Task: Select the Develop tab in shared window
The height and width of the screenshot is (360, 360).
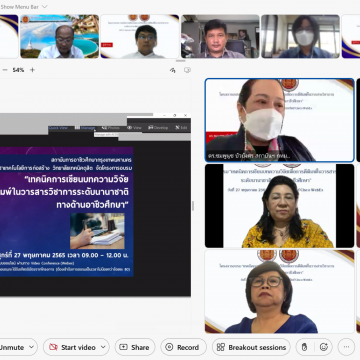Action: tap(158, 128)
